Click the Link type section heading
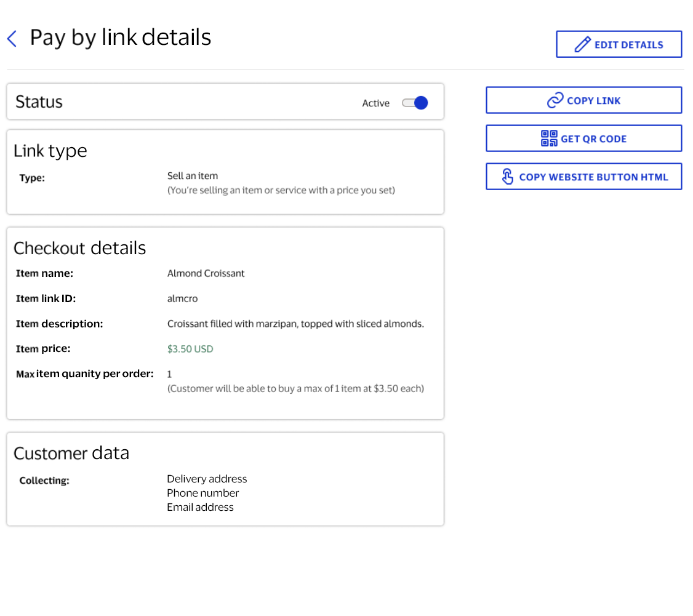 tap(50, 151)
